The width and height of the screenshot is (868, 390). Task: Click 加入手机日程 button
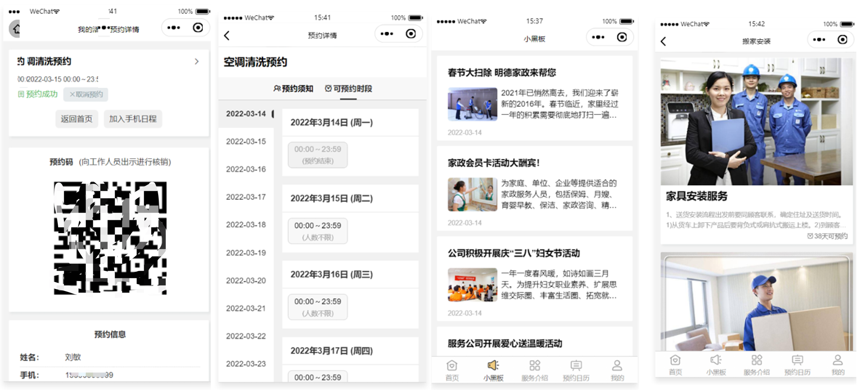click(x=133, y=119)
